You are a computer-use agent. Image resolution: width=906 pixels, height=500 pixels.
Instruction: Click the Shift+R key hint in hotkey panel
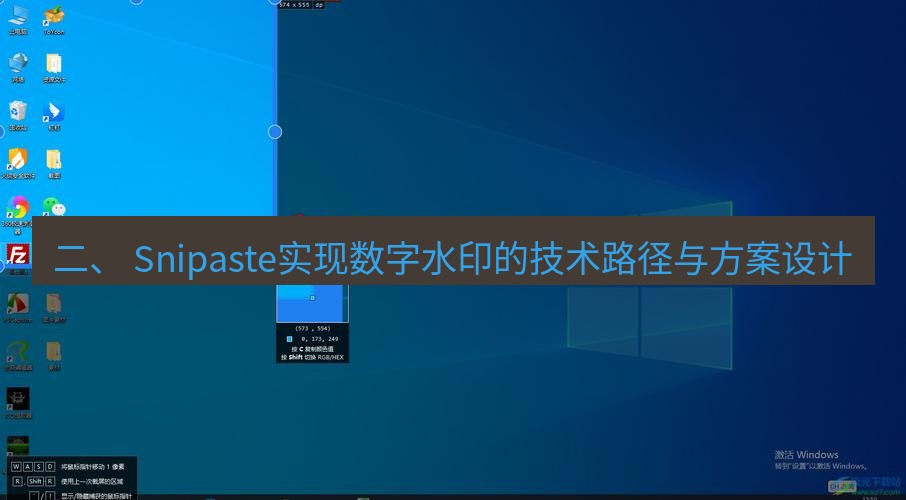(41, 481)
